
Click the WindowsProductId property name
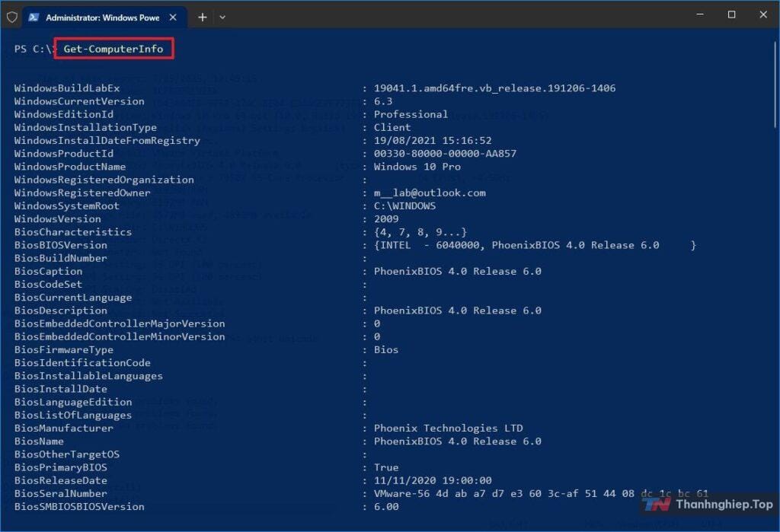(64, 154)
